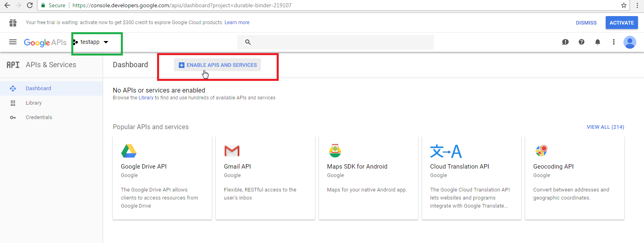This screenshot has height=243, width=644.
Task: Click the gift icon in the free trial banner
Action: coord(13,23)
